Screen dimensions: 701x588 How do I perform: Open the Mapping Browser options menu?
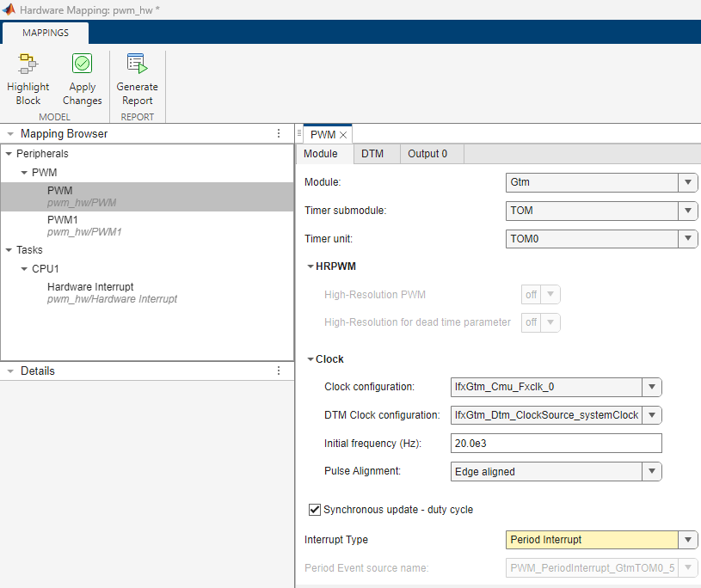pos(278,133)
